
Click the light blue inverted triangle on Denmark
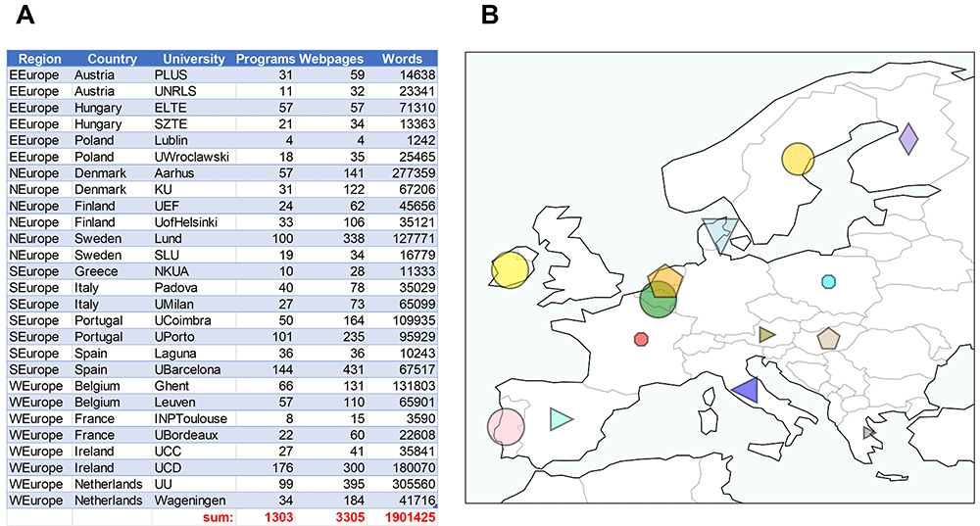tap(720, 234)
